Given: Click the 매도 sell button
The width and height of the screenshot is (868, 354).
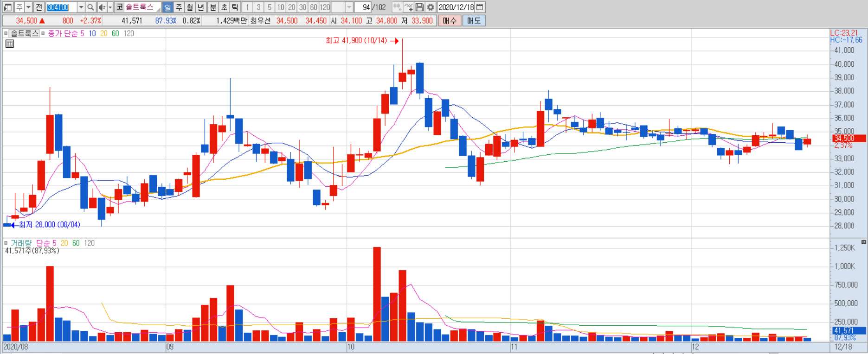Looking at the screenshot, I should pos(474,21).
